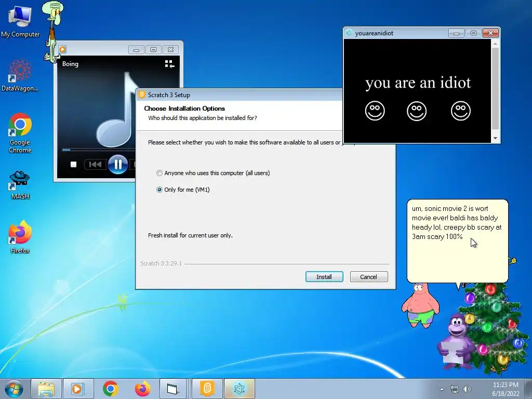Minimize the media player window

[136, 49]
